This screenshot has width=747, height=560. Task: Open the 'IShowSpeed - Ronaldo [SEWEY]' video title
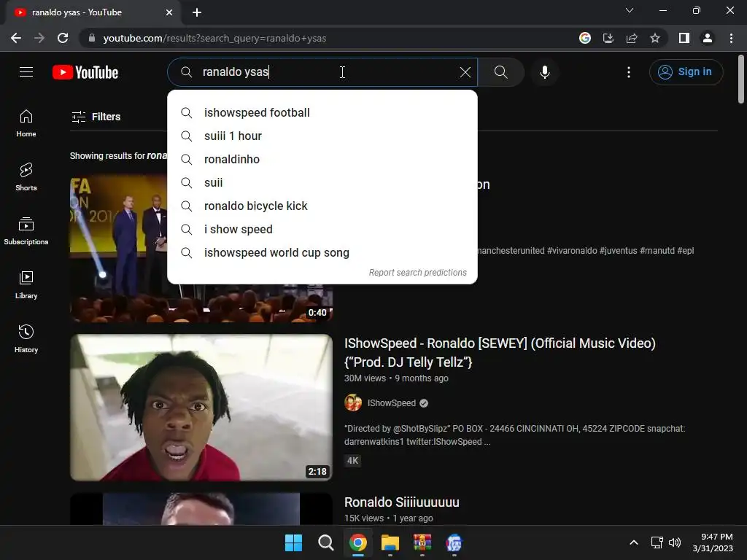[500, 352]
